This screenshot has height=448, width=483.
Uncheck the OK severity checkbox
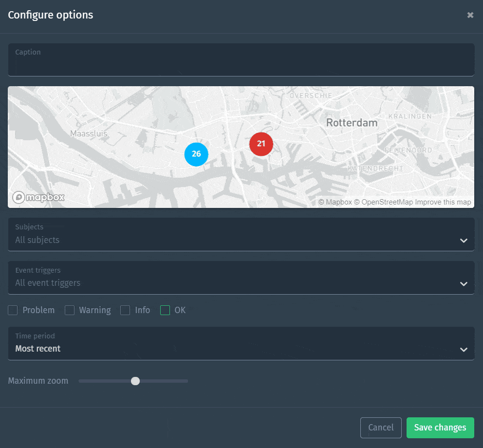(165, 310)
